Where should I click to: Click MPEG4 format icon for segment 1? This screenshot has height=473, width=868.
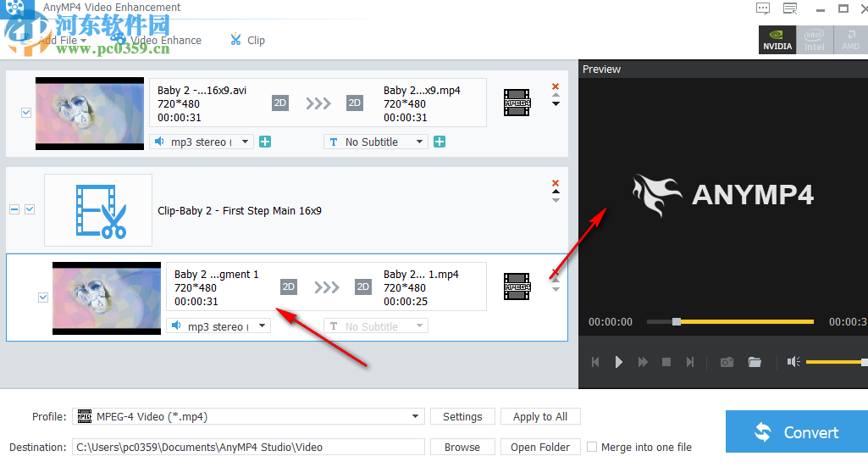pyautogui.click(x=517, y=287)
